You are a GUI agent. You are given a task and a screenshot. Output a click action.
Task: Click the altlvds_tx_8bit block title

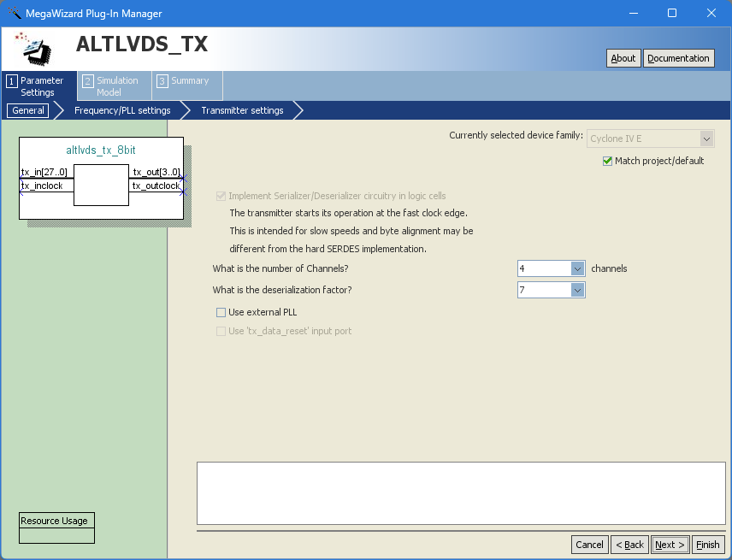(101, 150)
